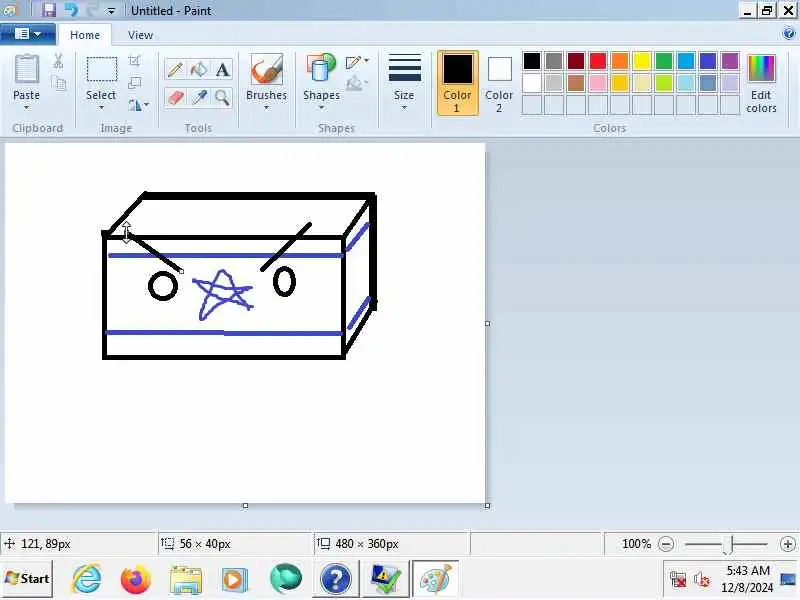Click the drawn blue star on canvas
The height and width of the screenshot is (600, 800).
point(222,295)
